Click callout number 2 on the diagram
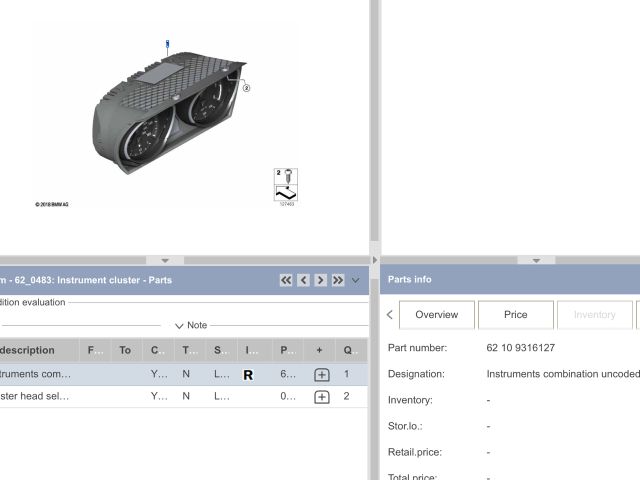 pos(246,88)
